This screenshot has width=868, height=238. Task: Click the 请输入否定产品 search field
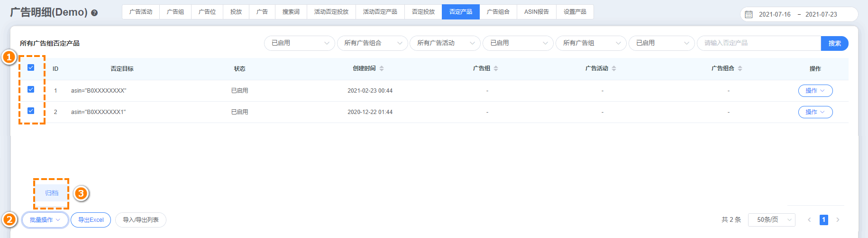[758, 43]
